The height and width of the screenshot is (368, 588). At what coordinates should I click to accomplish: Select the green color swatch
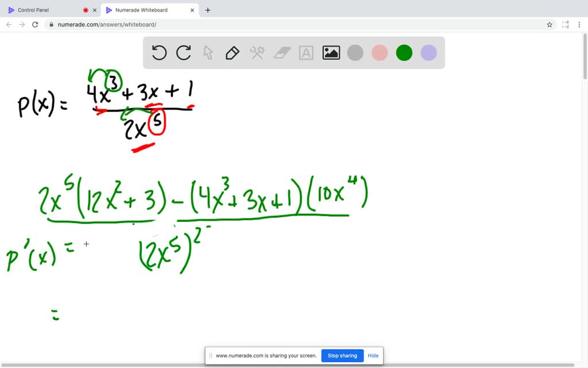pyautogui.click(x=404, y=52)
